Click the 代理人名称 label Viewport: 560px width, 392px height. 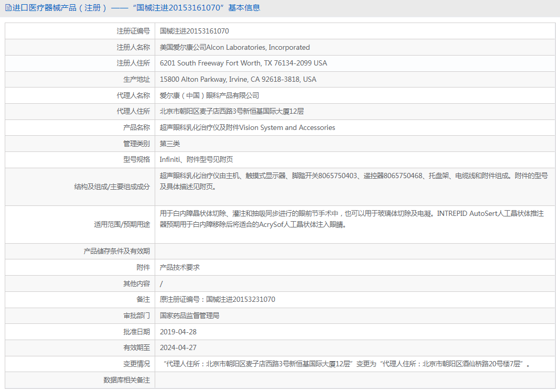133,95
